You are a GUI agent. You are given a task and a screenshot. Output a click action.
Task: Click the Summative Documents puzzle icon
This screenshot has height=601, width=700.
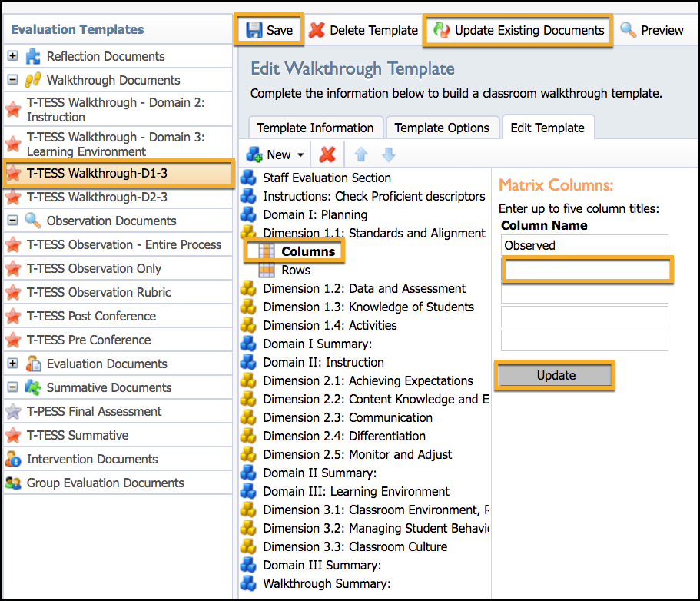tap(33, 387)
